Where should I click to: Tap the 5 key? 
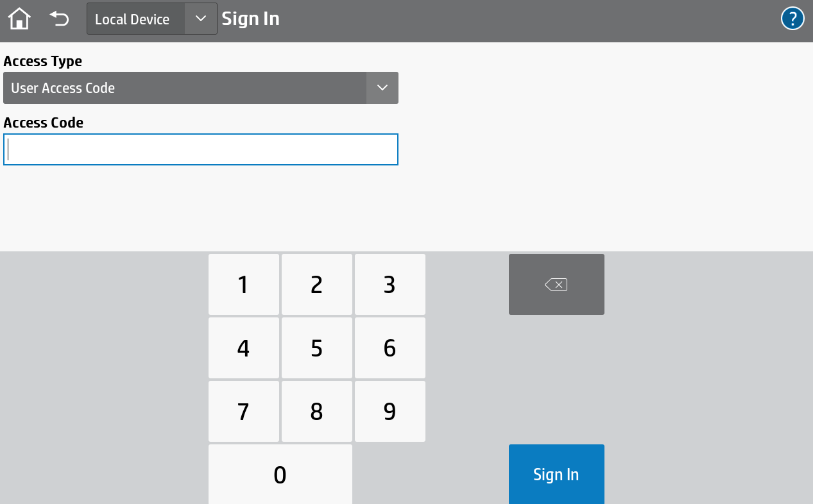tap(316, 348)
